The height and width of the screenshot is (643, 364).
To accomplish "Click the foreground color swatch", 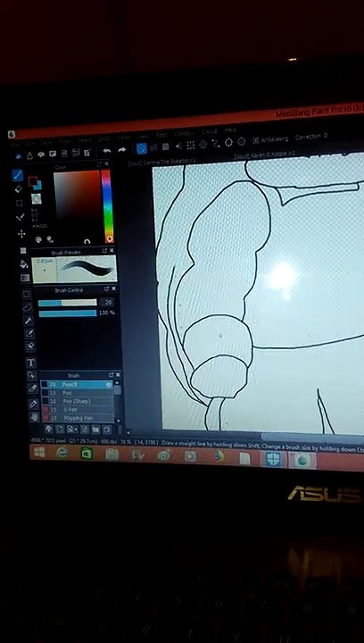I will pyautogui.click(x=33, y=180).
